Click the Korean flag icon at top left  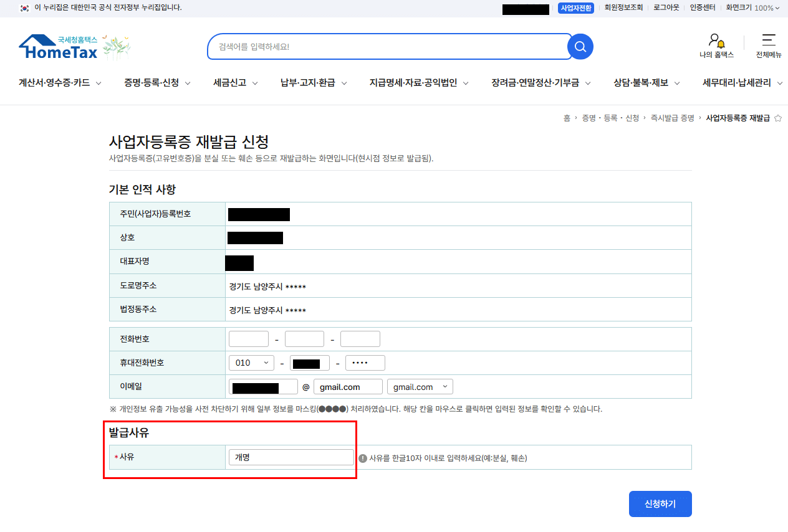click(x=24, y=8)
